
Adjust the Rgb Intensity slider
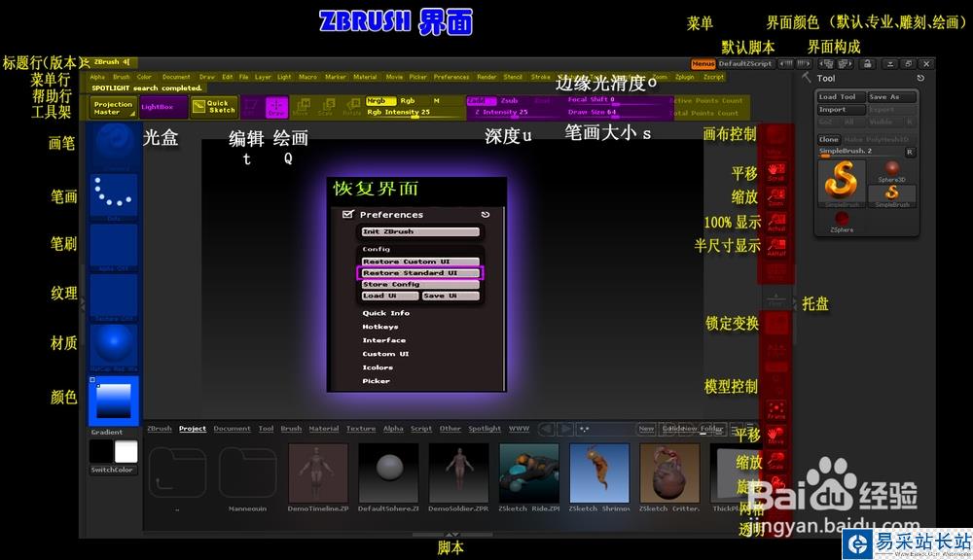pyautogui.click(x=414, y=112)
